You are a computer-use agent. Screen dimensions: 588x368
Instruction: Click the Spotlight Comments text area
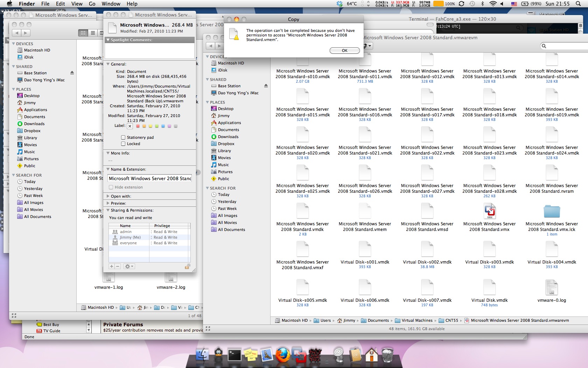tap(149, 51)
